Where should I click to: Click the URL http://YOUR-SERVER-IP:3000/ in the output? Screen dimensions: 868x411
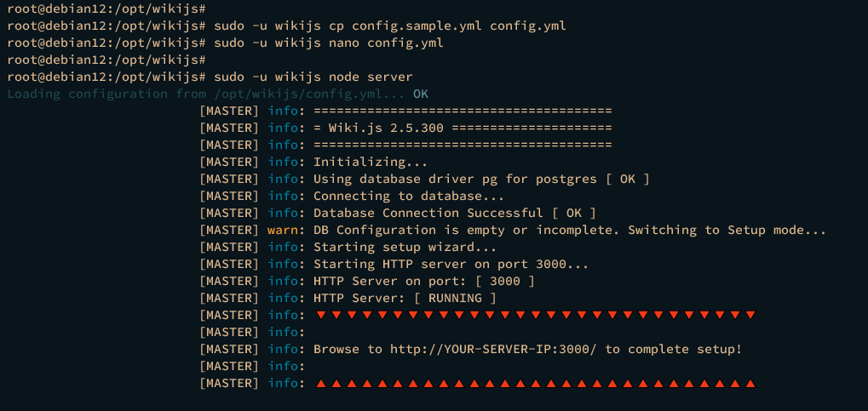[x=494, y=350]
